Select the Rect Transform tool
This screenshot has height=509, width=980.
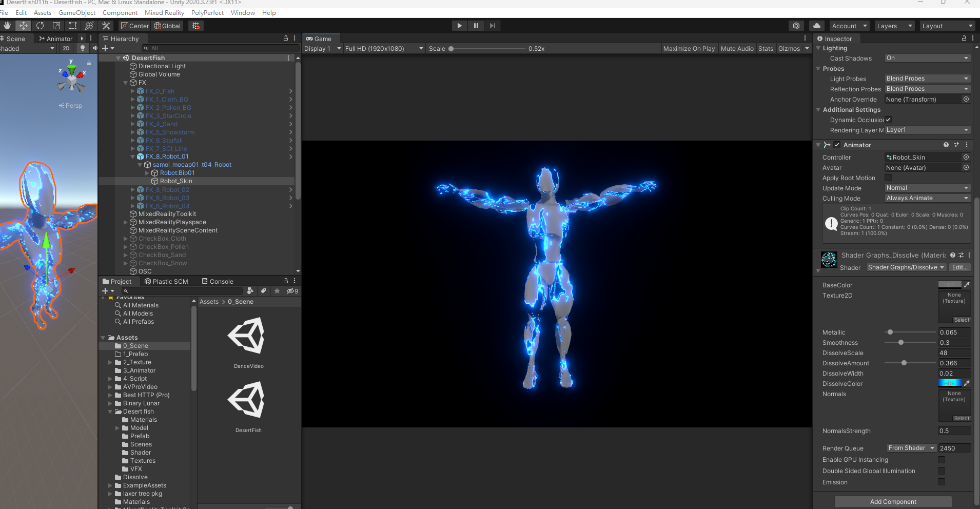tap(73, 25)
